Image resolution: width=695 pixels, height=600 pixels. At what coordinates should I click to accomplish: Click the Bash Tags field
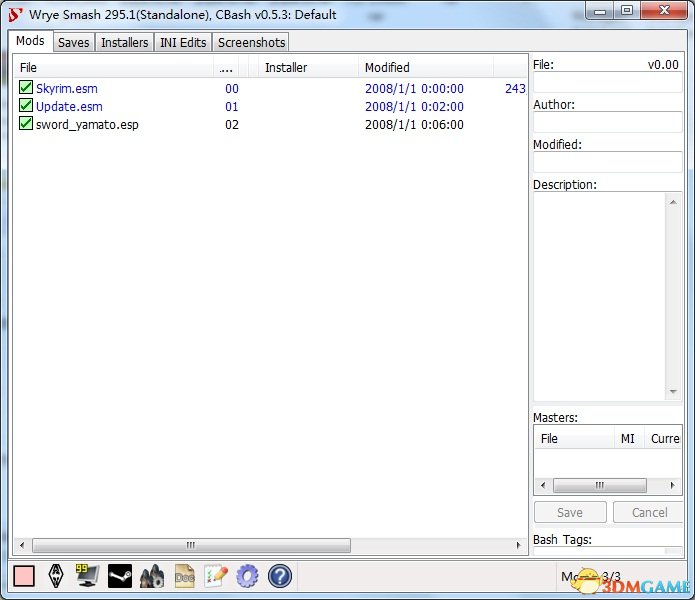click(x=607, y=551)
